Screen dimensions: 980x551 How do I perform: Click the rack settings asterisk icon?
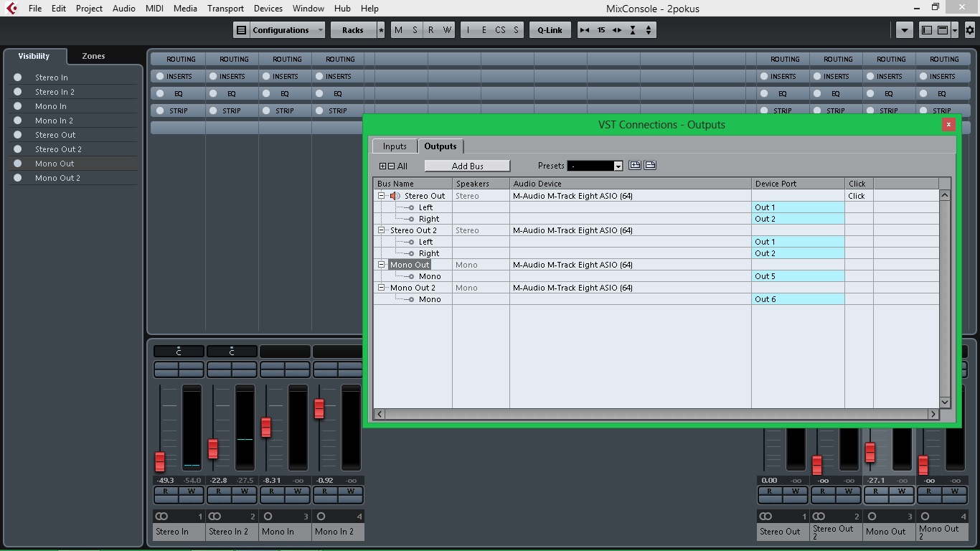[x=380, y=30]
